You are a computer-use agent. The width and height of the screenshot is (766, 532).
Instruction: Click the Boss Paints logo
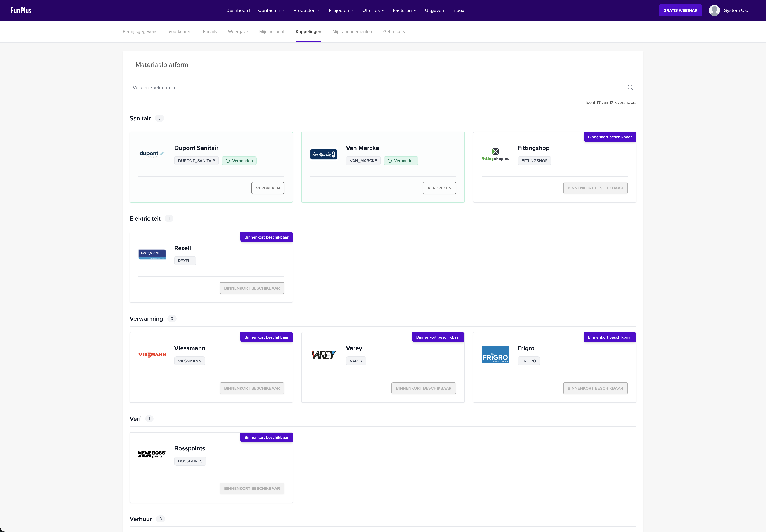(x=152, y=454)
